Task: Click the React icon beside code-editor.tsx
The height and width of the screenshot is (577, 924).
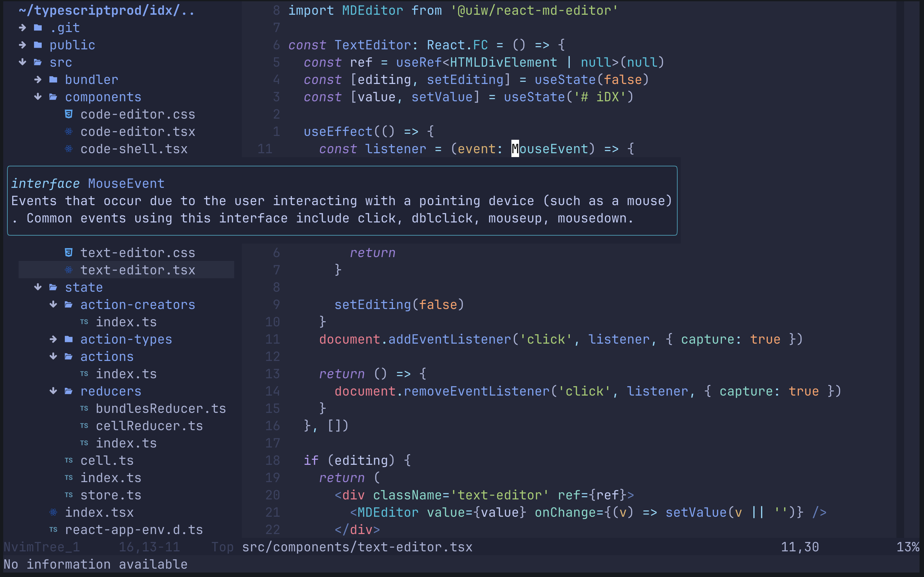Action: [x=69, y=132]
